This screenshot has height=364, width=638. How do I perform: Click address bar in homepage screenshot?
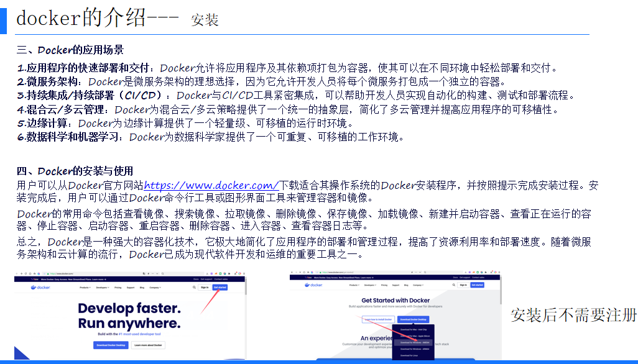(x=101, y=273)
